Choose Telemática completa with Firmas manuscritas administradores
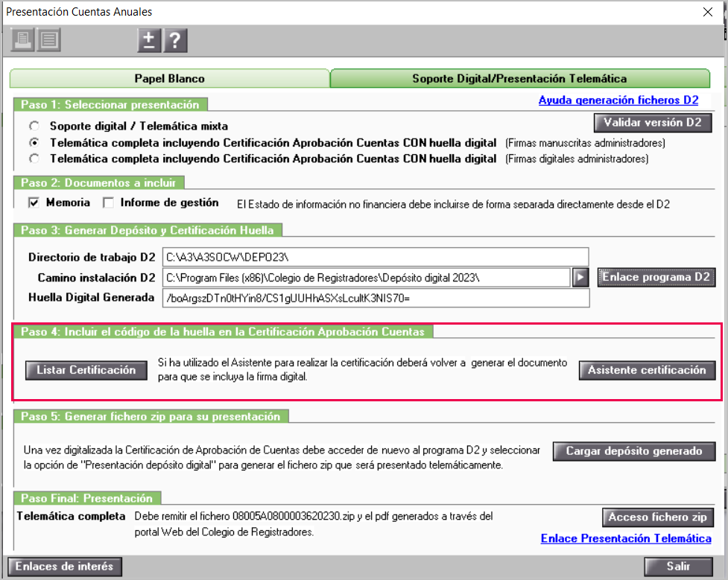 34,142
